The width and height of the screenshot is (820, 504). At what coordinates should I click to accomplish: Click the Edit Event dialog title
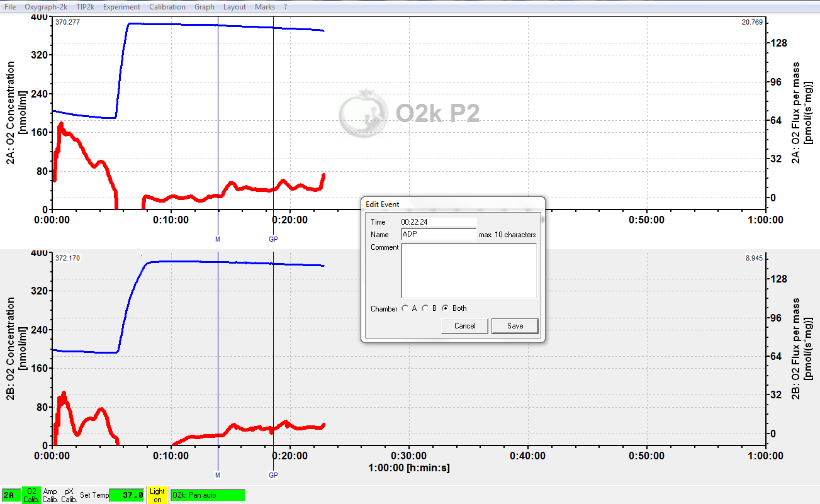coord(383,204)
